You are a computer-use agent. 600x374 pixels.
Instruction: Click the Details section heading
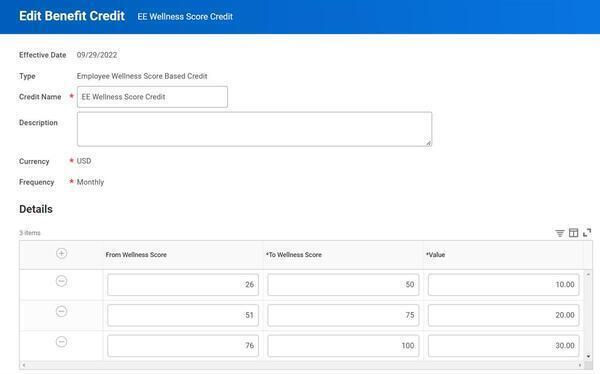tap(36, 209)
